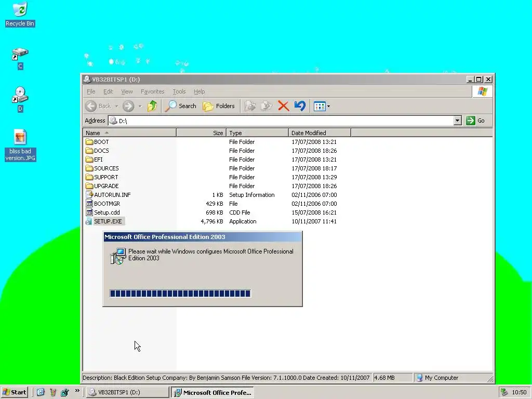Go up one folder level
The image size is (532, 399).
(152, 106)
